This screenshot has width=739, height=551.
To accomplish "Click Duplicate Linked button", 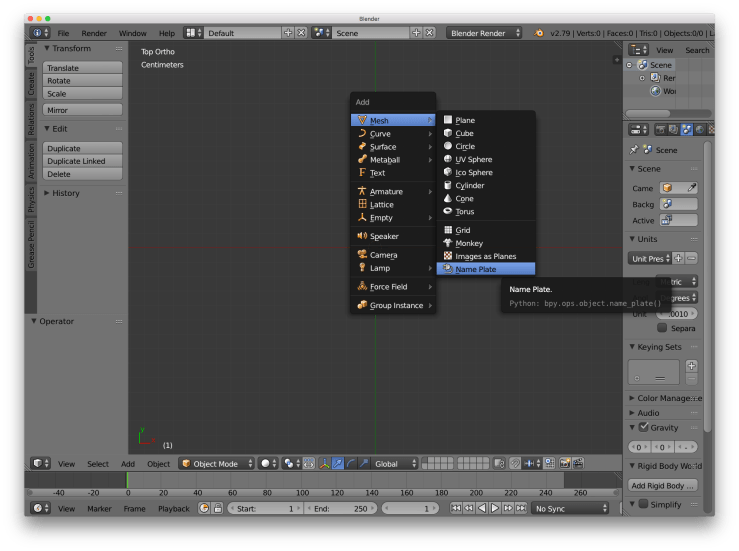I will [x=82, y=161].
